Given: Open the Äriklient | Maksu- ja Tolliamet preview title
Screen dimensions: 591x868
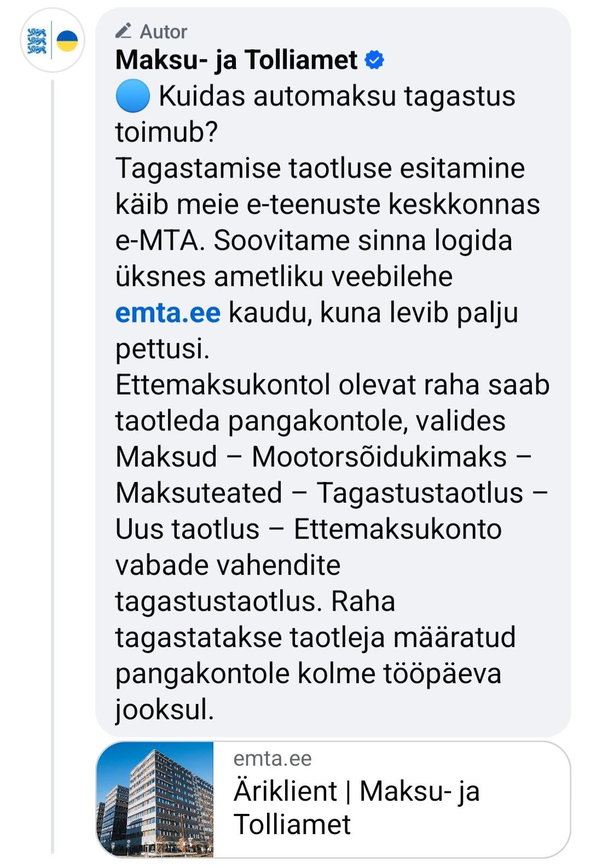Looking at the screenshot, I should tap(356, 807).
